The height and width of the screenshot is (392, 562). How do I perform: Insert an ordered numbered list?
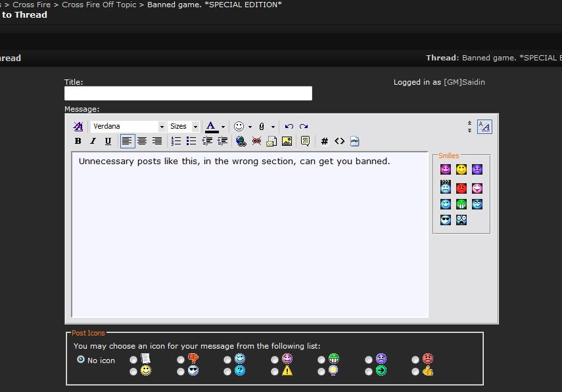pyautogui.click(x=176, y=141)
